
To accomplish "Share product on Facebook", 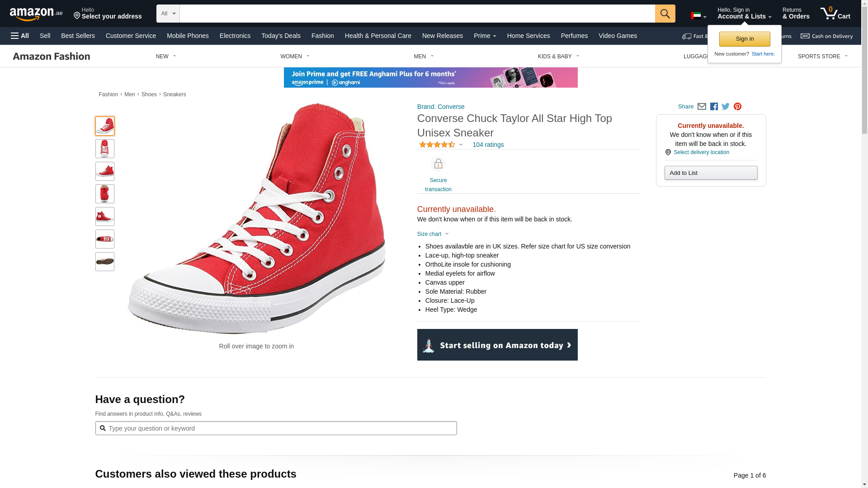I will coord(714,107).
